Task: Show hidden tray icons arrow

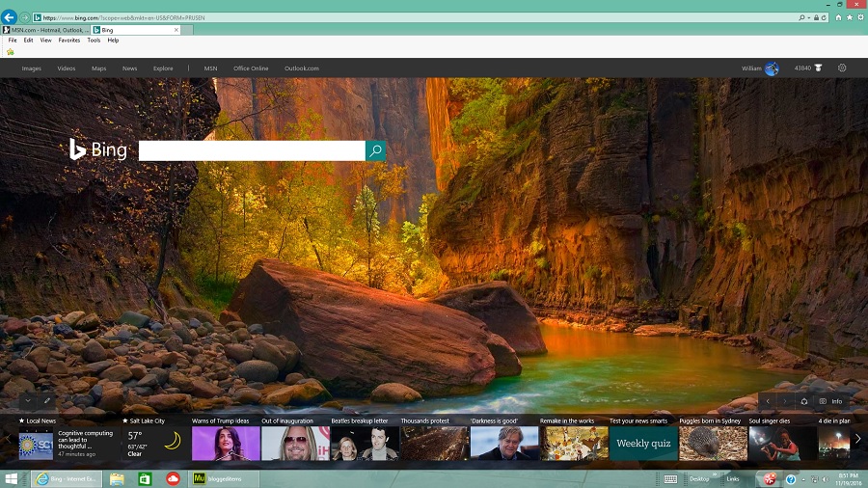Action: click(x=803, y=479)
